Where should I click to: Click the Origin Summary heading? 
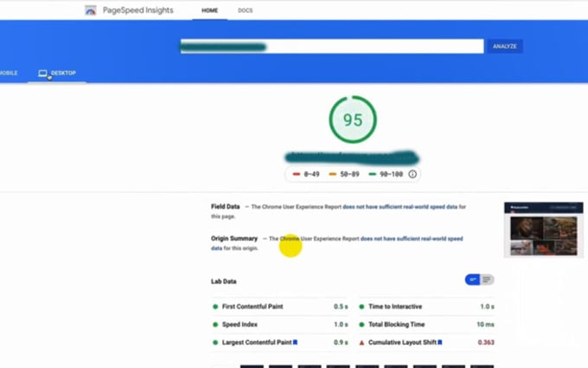pos(234,239)
